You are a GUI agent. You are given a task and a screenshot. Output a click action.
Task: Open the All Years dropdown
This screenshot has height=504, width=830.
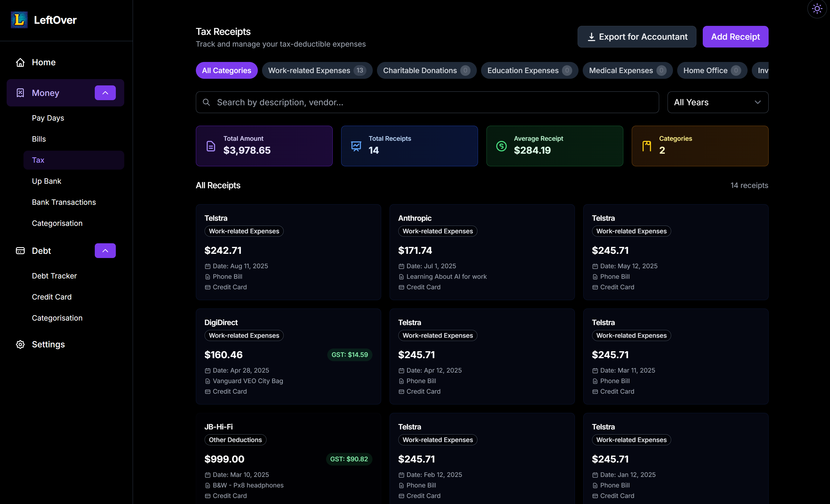[717, 102]
